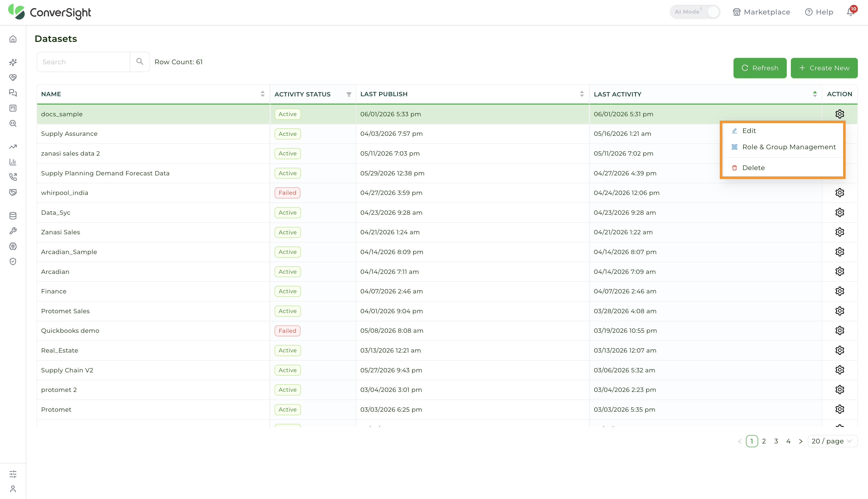Viewport: 868px width, 499px height.
Task: Open the Marketplace link
Action: [x=761, y=12]
